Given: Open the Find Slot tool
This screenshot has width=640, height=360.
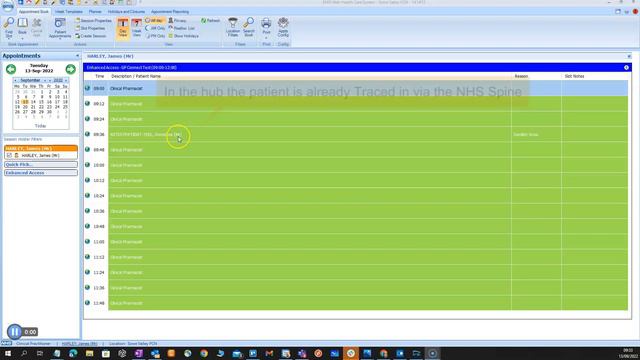Looking at the screenshot, I should [9, 28].
